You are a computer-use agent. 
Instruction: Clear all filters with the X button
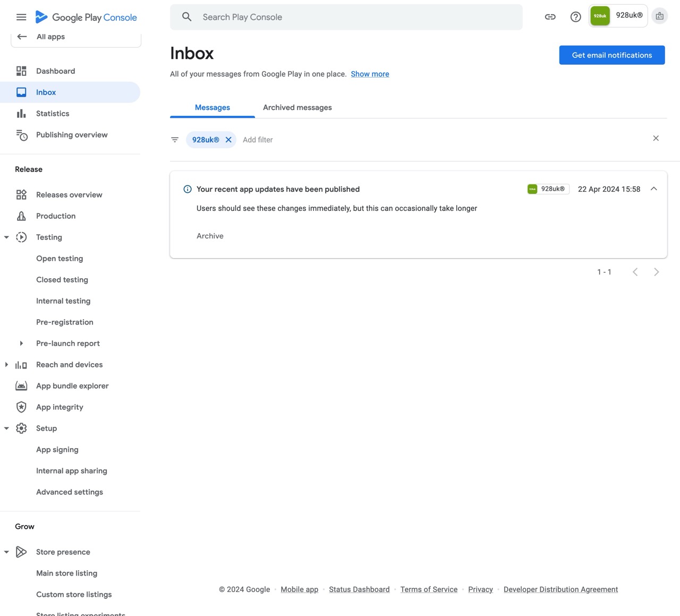point(656,139)
